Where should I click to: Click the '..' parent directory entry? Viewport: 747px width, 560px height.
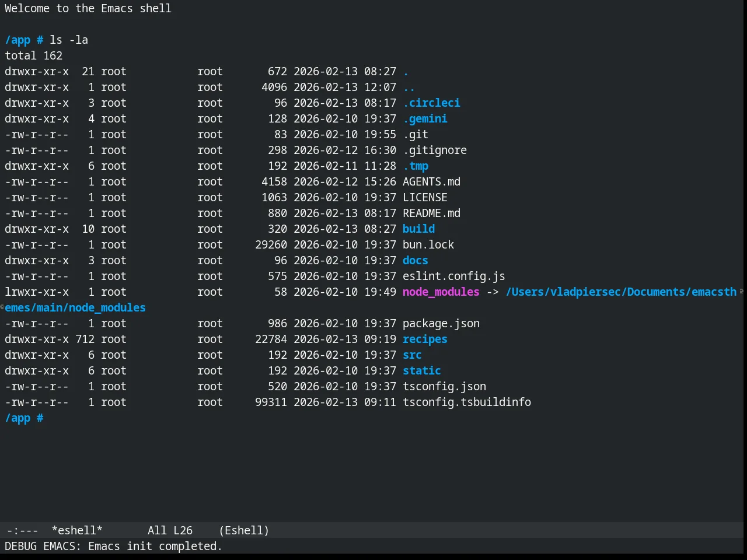(409, 87)
